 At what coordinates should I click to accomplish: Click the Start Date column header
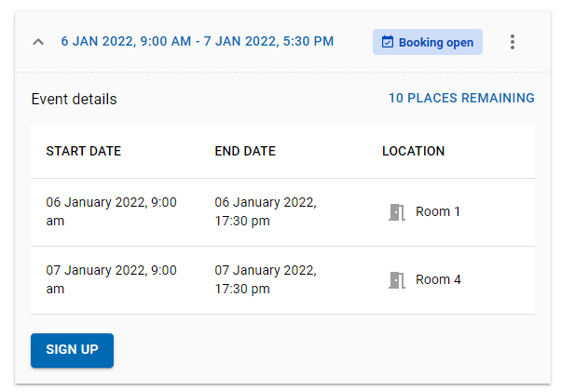point(84,151)
